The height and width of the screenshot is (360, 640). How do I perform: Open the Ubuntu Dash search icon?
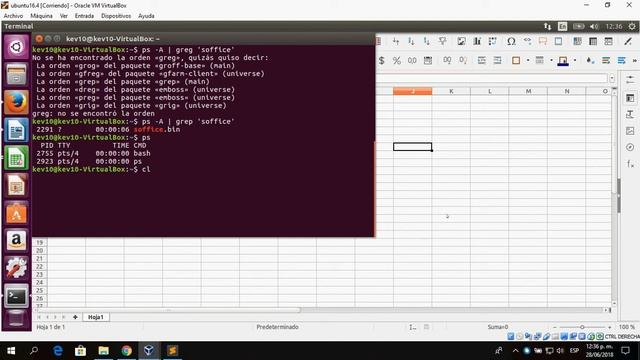tap(16, 47)
